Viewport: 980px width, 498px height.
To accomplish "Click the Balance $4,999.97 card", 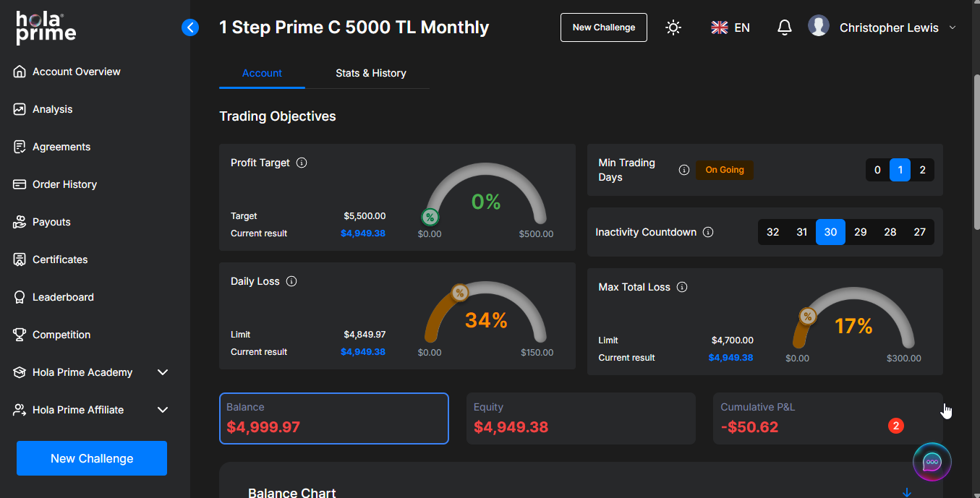I will point(334,418).
